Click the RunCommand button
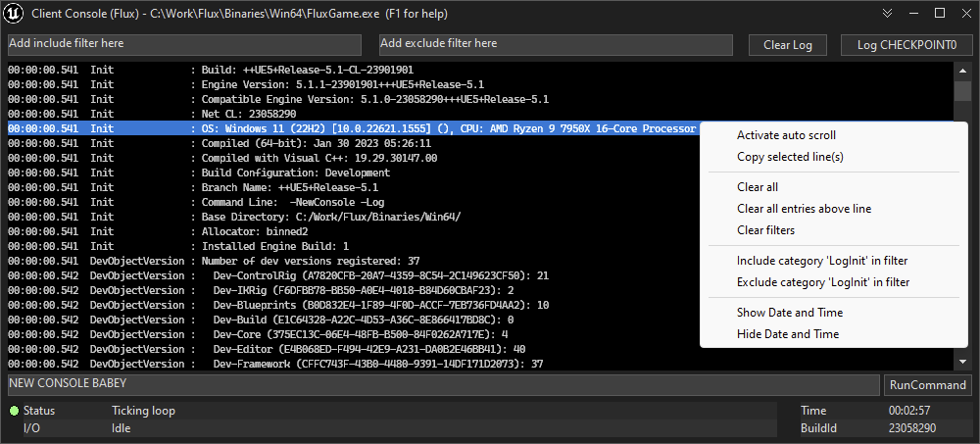The image size is (980, 444). coord(928,384)
